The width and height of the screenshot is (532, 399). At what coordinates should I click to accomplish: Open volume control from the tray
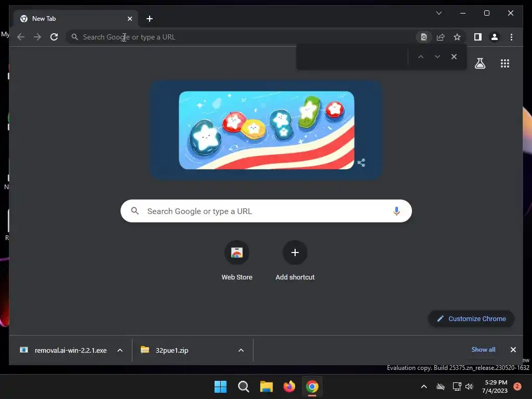[469, 387]
